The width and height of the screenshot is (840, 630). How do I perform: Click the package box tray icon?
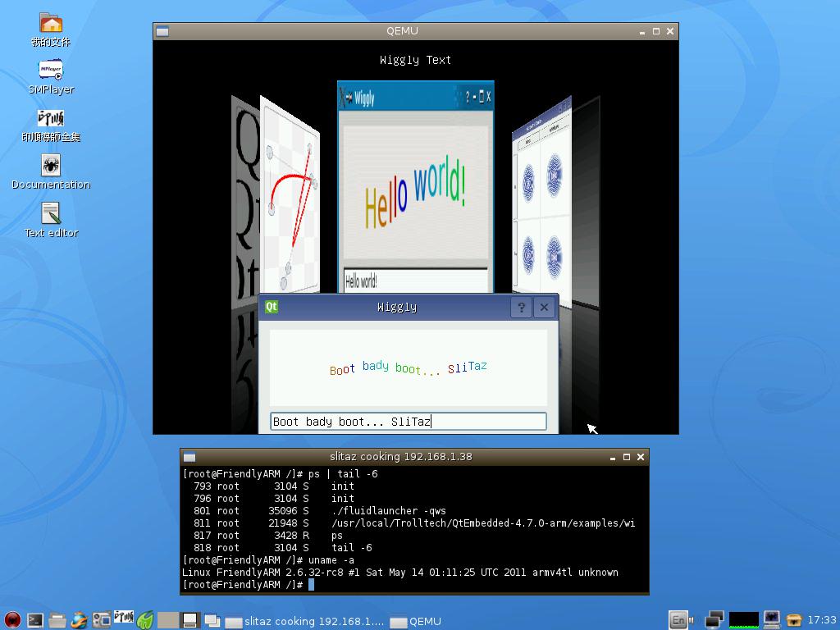point(794,620)
